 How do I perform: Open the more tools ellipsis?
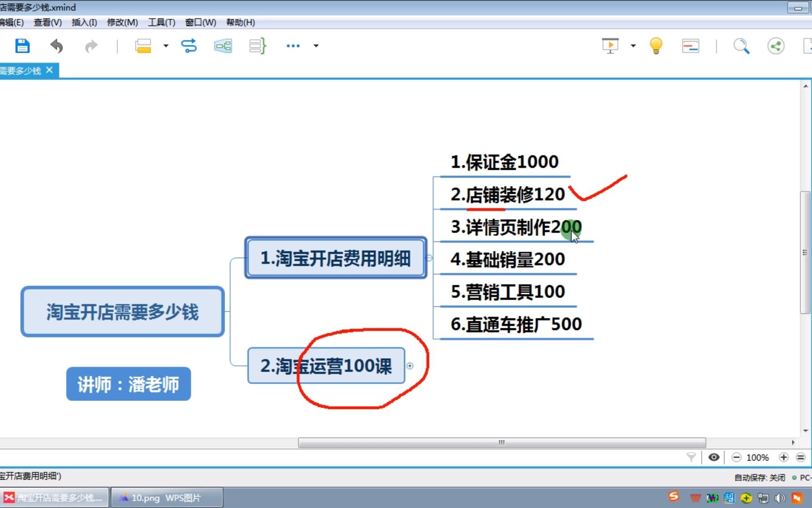293,46
